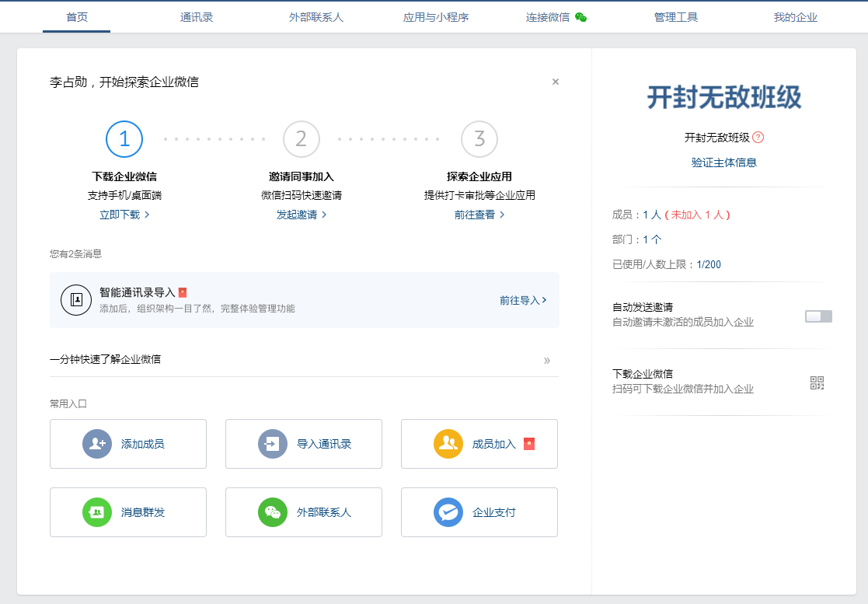Image resolution: width=868 pixels, height=604 pixels.
Task: Switch to 管理工具 tab
Action: (x=676, y=17)
